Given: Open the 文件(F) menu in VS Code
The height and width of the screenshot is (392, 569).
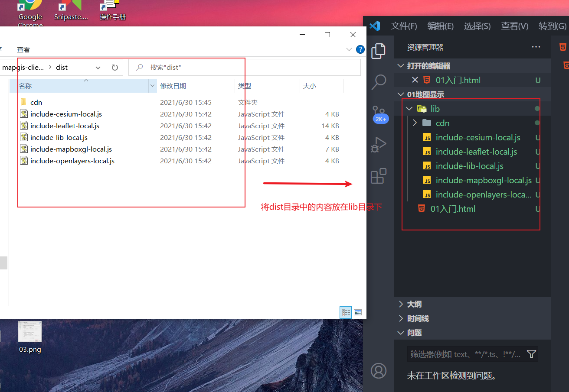Looking at the screenshot, I should tap(404, 26).
